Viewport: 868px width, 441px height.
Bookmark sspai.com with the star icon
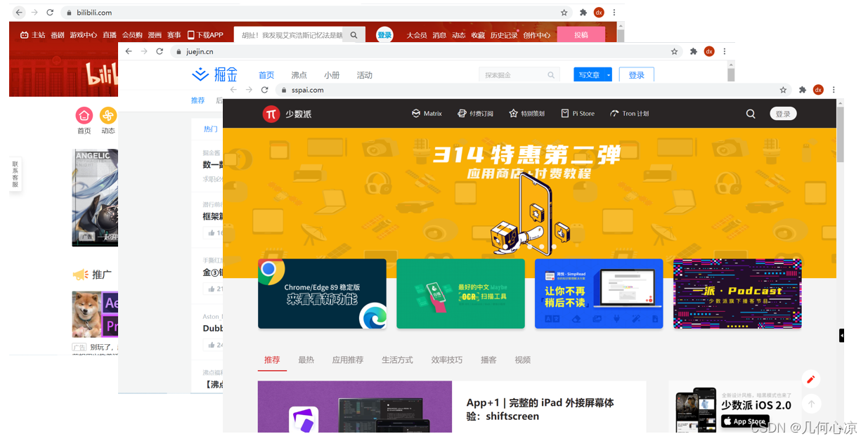coord(783,90)
